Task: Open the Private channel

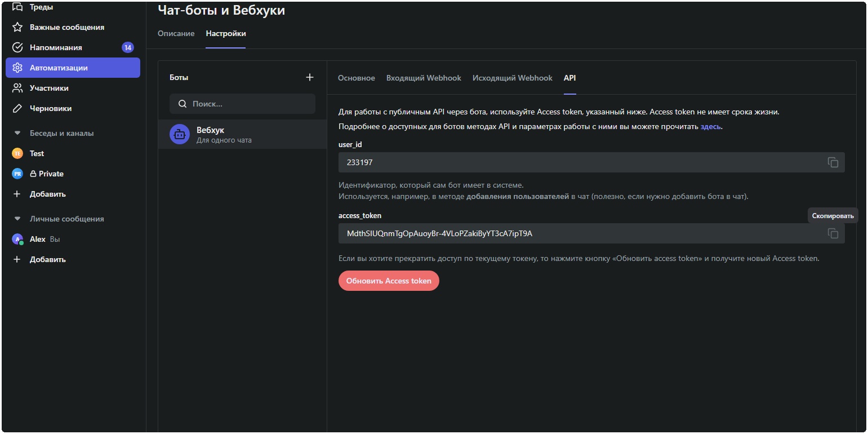Action: coord(51,174)
